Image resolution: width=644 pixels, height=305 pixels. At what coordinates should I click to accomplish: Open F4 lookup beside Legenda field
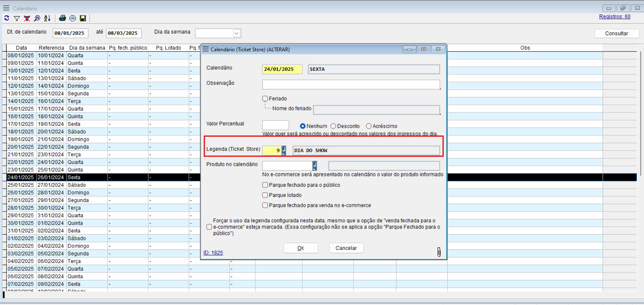(284, 150)
